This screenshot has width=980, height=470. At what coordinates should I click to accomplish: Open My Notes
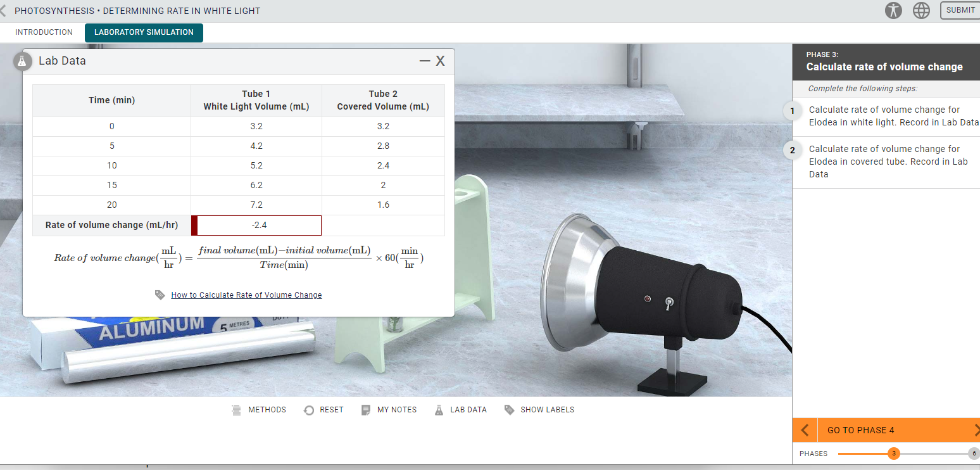(389, 409)
